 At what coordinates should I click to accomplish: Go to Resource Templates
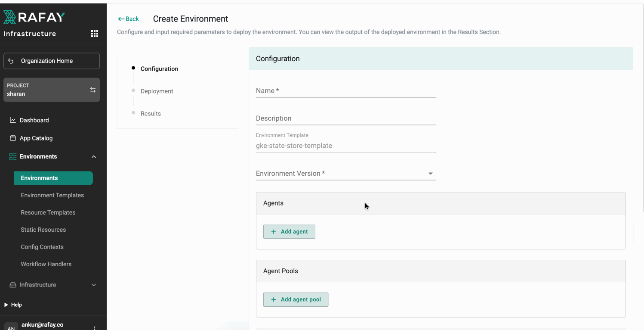coord(48,212)
